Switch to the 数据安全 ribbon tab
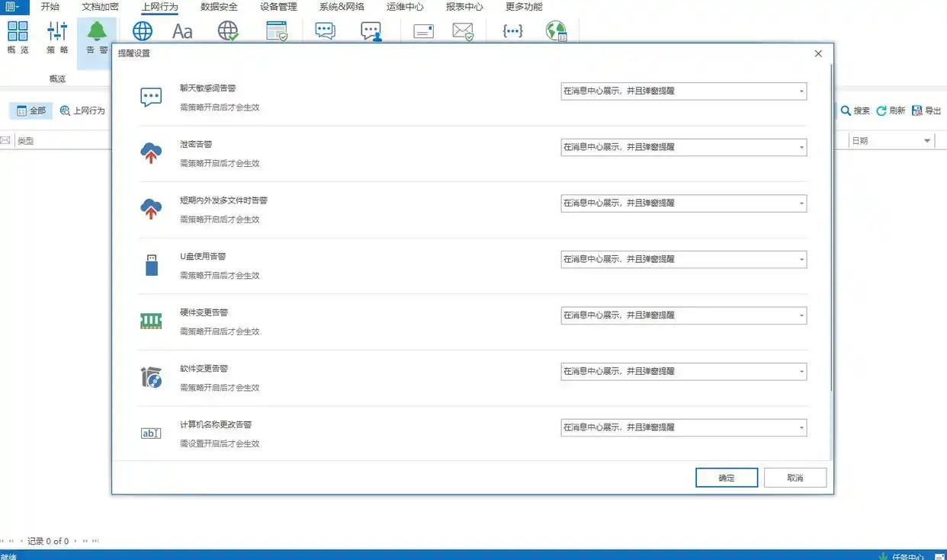 pyautogui.click(x=219, y=7)
